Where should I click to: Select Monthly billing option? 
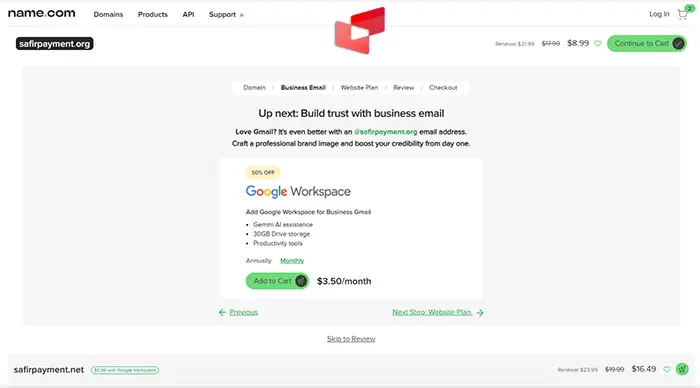coord(292,261)
